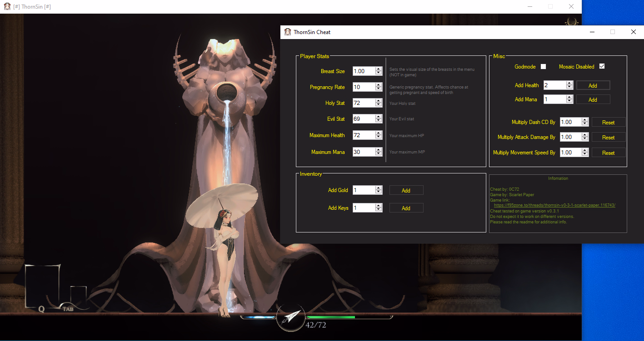The height and width of the screenshot is (341, 644).
Task: Reset the Attack Damage multiplier
Action: (609, 137)
